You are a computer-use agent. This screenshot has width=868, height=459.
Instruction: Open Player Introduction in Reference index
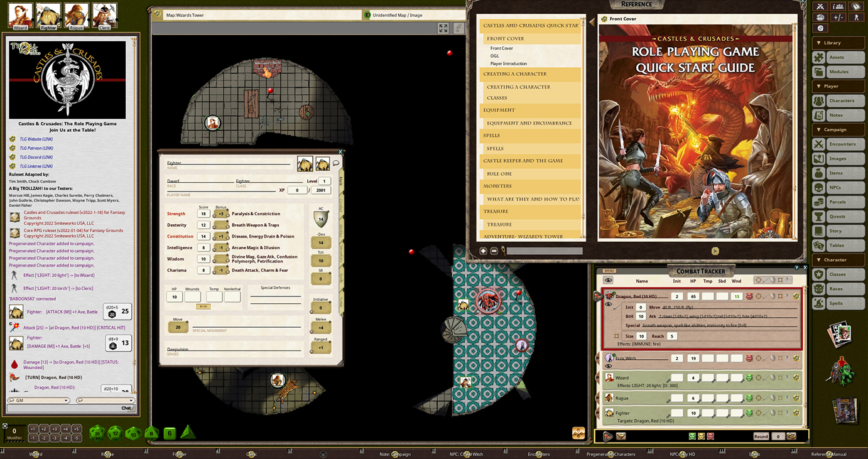click(x=509, y=63)
